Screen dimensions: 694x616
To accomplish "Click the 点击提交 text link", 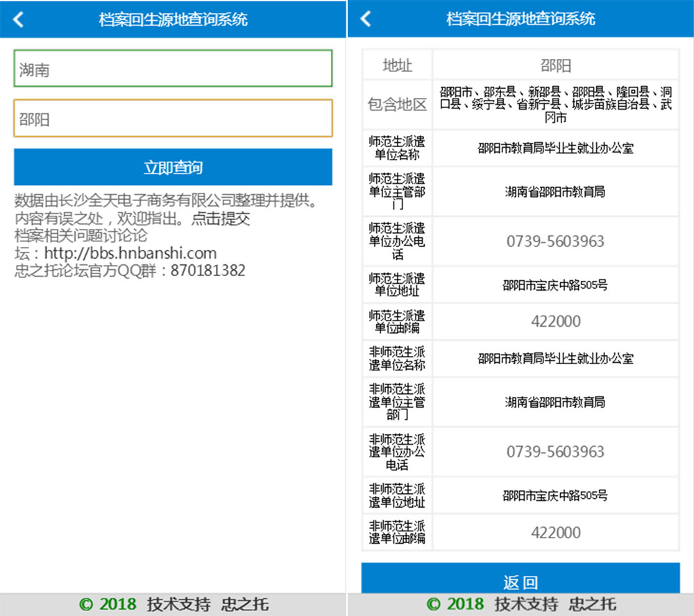I will click(x=220, y=219).
